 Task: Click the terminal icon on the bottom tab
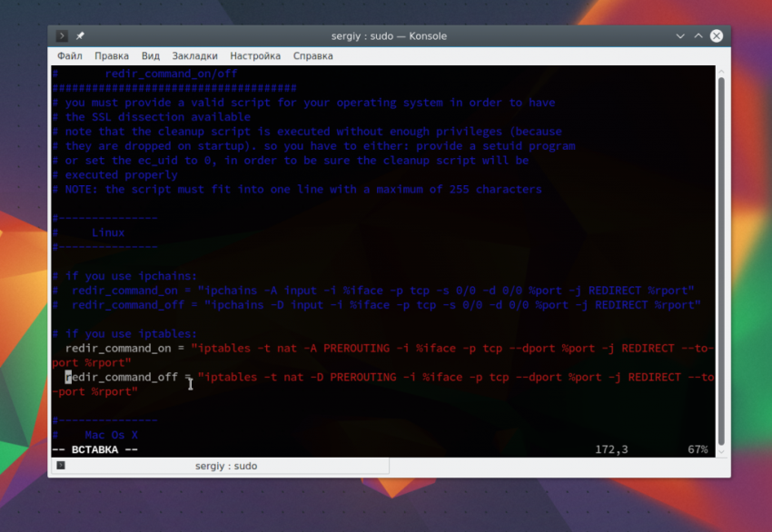pyautogui.click(x=61, y=466)
